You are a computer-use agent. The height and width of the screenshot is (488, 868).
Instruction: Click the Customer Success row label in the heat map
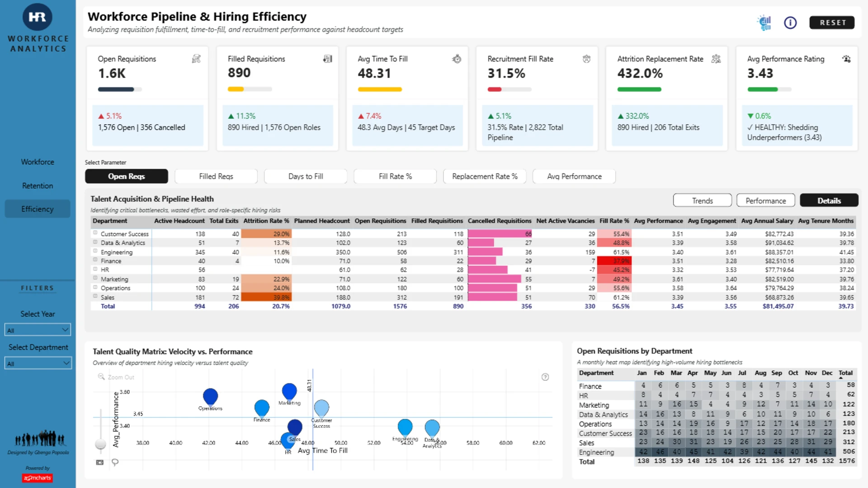(x=605, y=433)
